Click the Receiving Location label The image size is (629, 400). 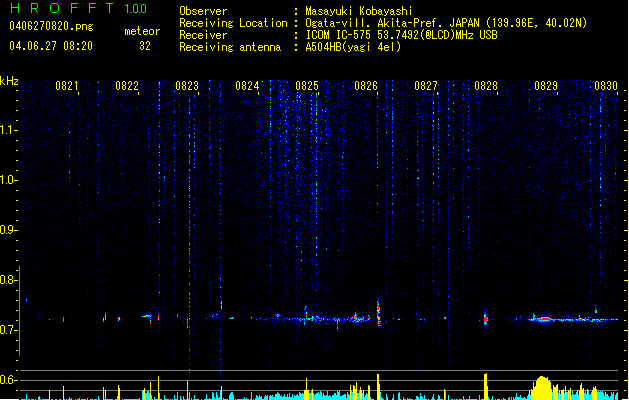coord(233,23)
